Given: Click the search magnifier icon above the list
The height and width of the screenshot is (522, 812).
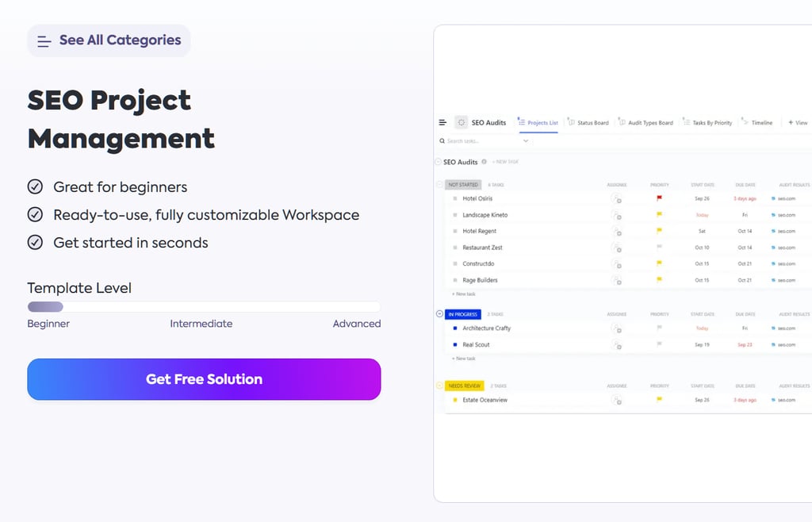Looking at the screenshot, I should click(x=442, y=140).
